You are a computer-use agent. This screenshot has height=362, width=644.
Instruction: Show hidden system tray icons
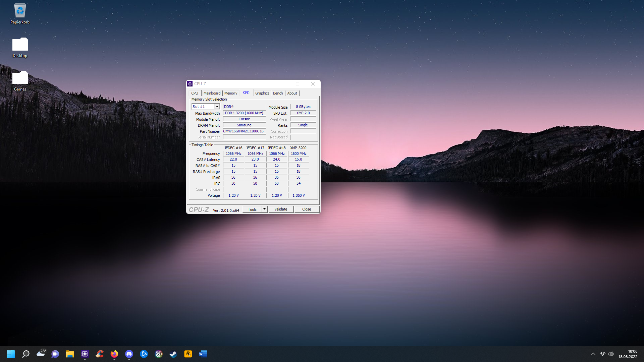coord(593,354)
